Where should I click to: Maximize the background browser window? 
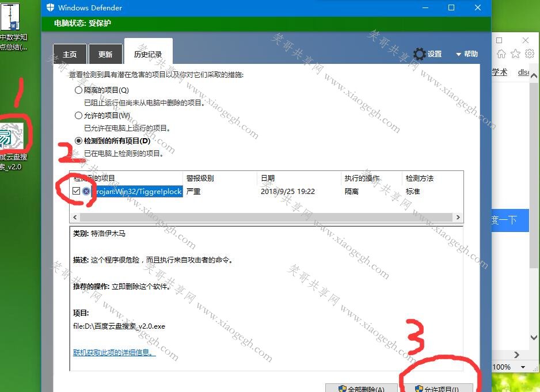tap(499, 40)
